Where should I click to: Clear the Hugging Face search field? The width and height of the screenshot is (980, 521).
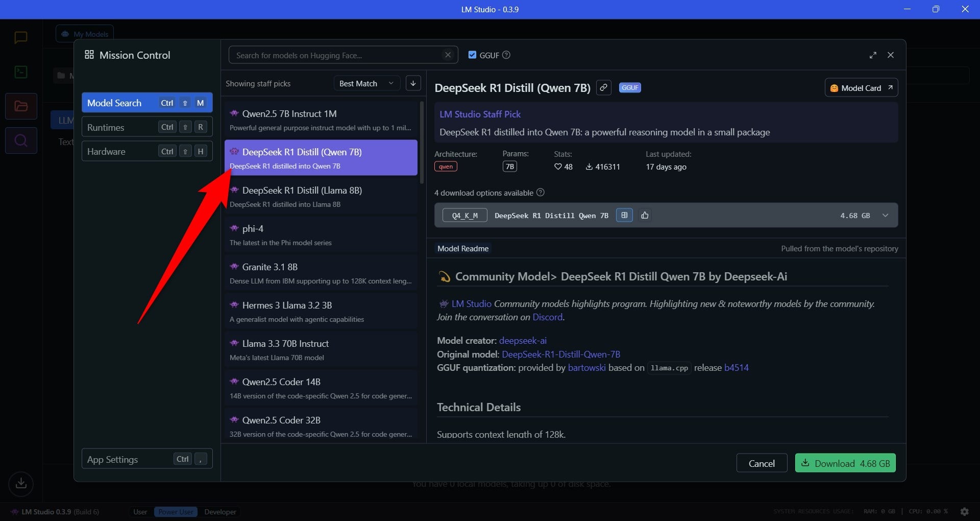pyautogui.click(x=448, y=55)
